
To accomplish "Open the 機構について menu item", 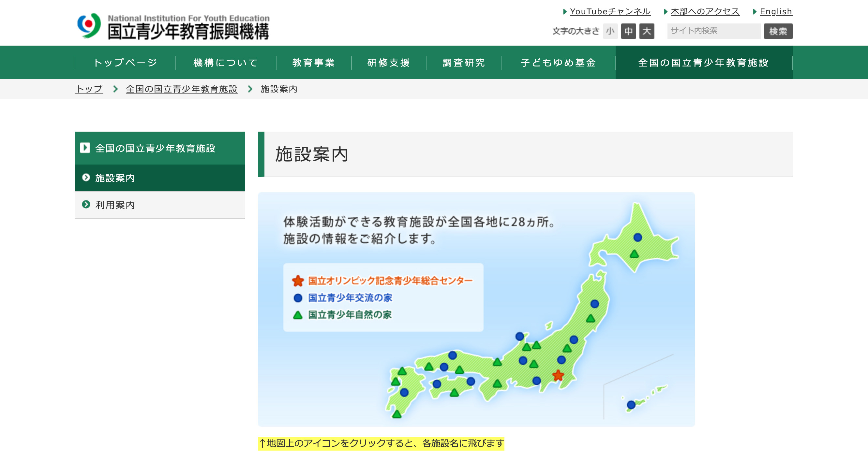I will point(226,63).
